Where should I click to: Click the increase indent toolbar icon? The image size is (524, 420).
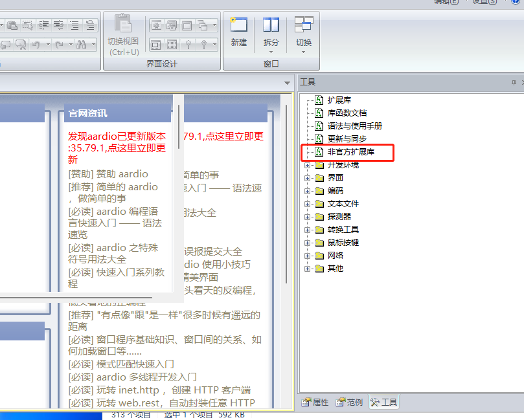pyautogui.click(x=43, y=25)
